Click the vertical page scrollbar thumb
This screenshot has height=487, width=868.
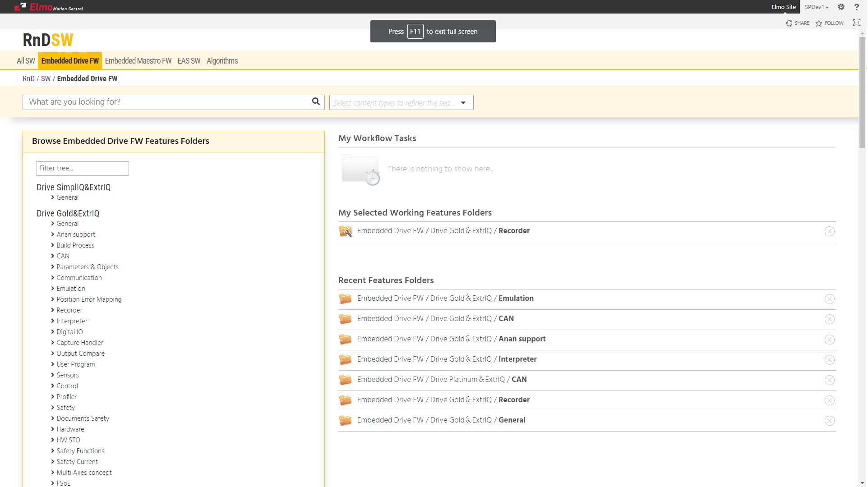(x=862, y=92)
